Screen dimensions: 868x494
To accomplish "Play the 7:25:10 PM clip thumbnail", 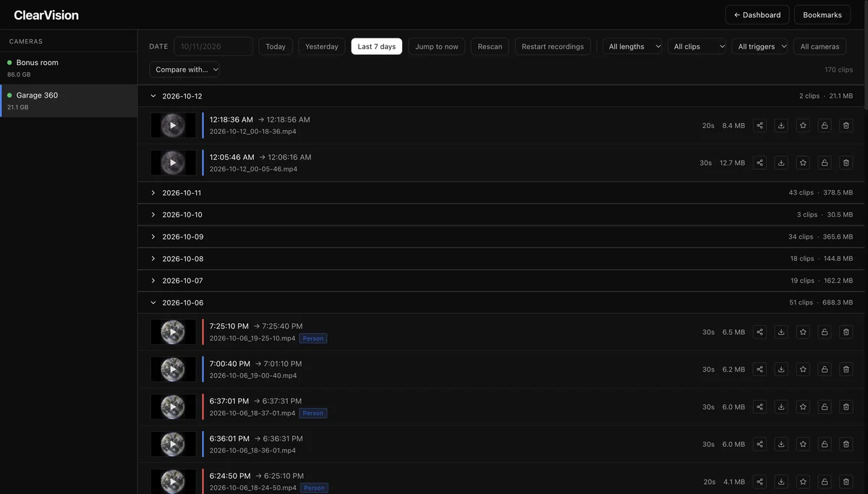I will [173, 332].
